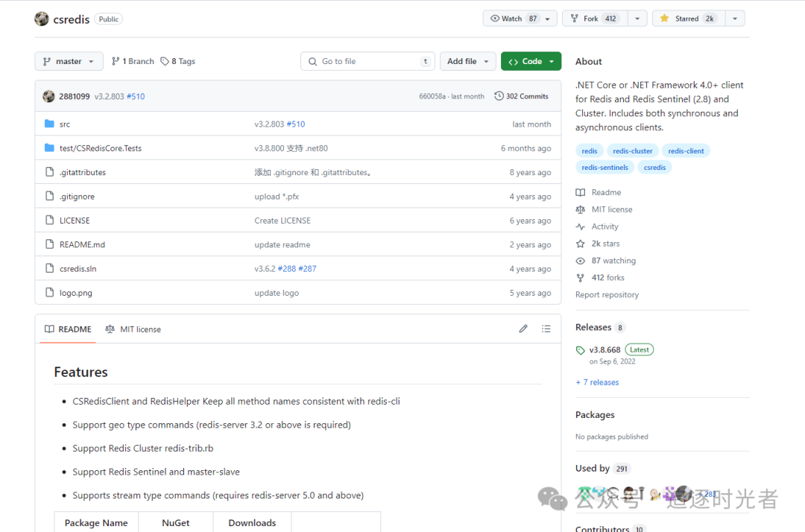Open the test/CSRedisCore.Tests folder
This screenshot has width=805, height=532.
101,148
